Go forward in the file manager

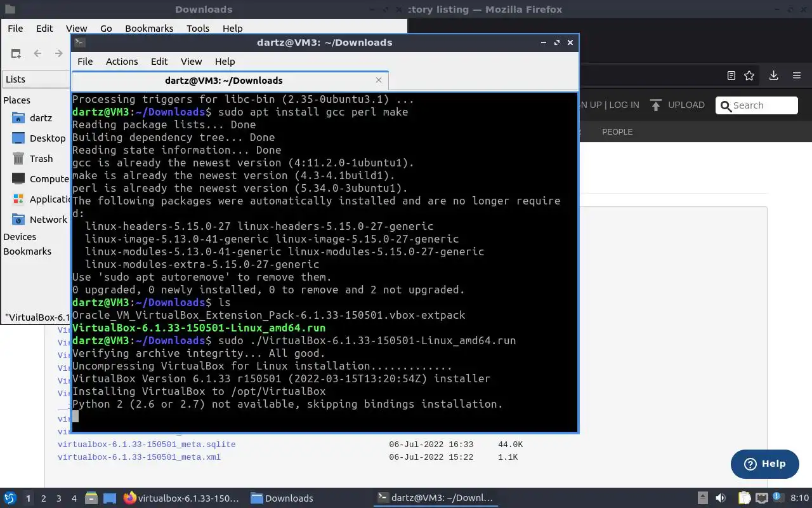59,54
